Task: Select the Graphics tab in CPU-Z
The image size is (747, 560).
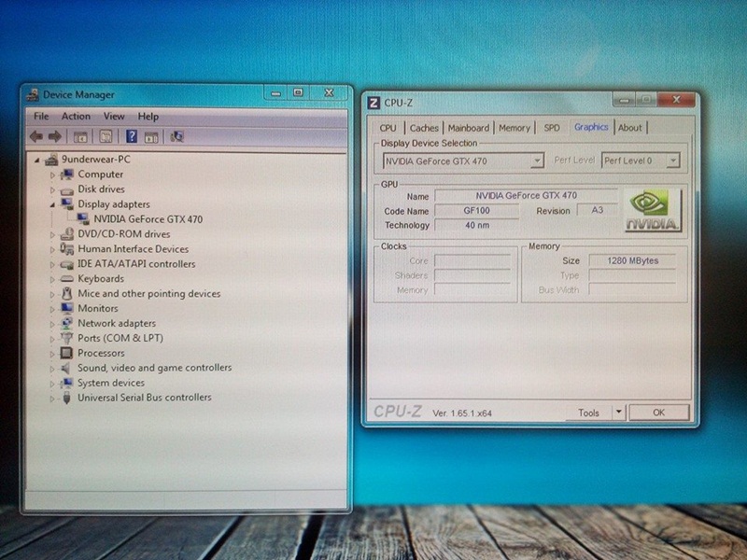Action: tap(591, 127)
